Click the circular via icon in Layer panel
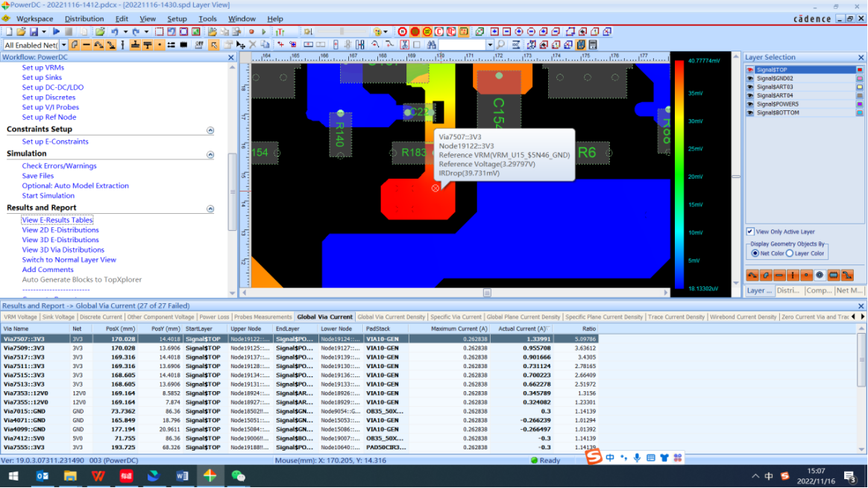Viewport: 868px width, 488px height. [x=820, y=275]
